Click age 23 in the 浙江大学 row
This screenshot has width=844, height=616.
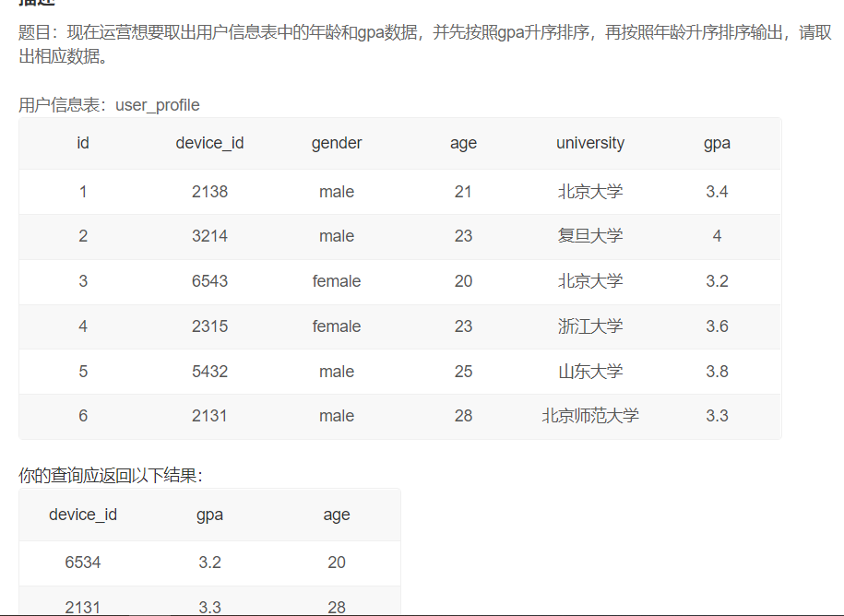(x=463, y=326)
